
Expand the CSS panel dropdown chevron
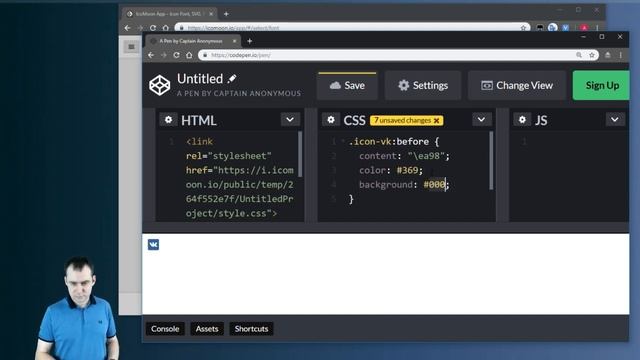point(481,120)
